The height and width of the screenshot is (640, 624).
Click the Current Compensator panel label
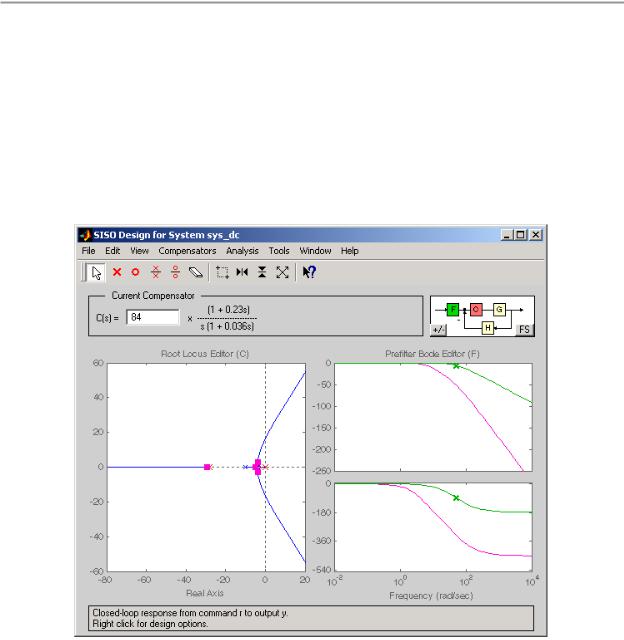[153, 296]
